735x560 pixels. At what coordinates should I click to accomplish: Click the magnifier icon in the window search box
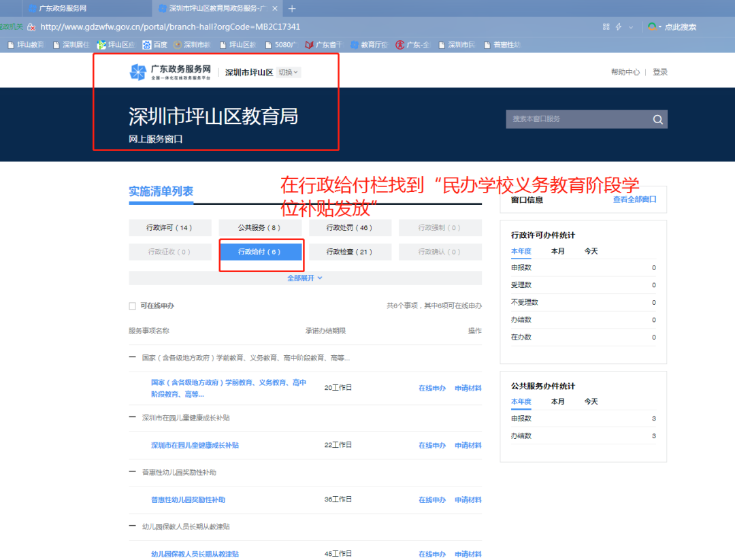(657, 119)
